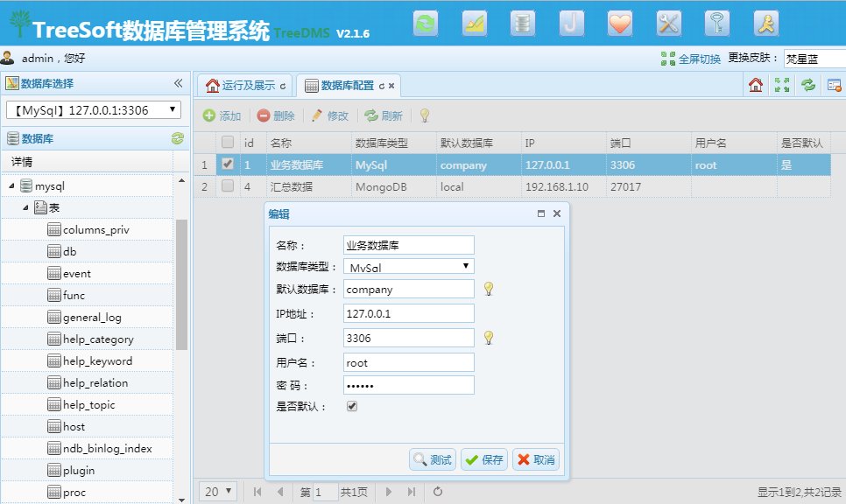Screen dimensions: 846x504
Task: Click the key icon in the top header
Action: pos(717,24)
